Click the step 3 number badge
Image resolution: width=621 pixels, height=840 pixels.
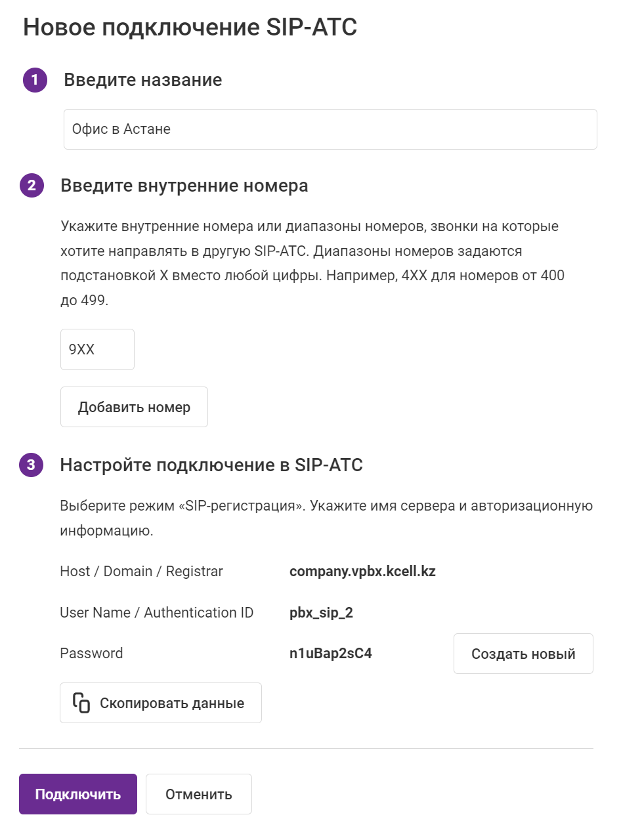pyautogui.click(x=32, y=465)
